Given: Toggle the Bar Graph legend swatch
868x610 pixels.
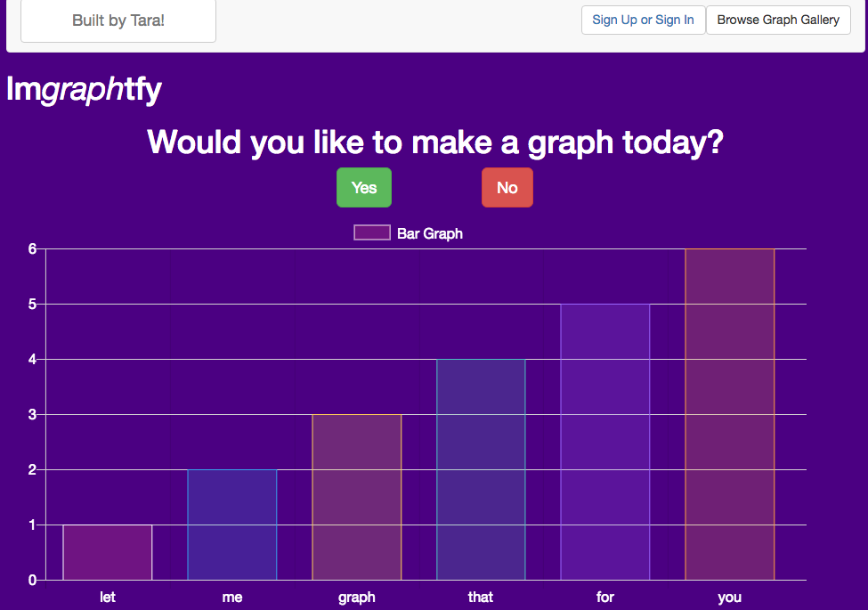Looking at the screenshot, I should click(372, 233).
